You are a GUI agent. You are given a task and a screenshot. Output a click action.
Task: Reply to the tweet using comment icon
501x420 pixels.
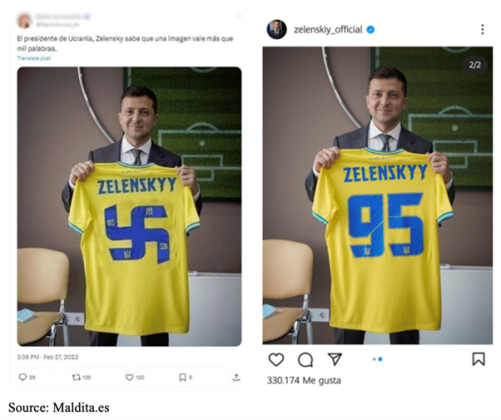click(23, 377)
